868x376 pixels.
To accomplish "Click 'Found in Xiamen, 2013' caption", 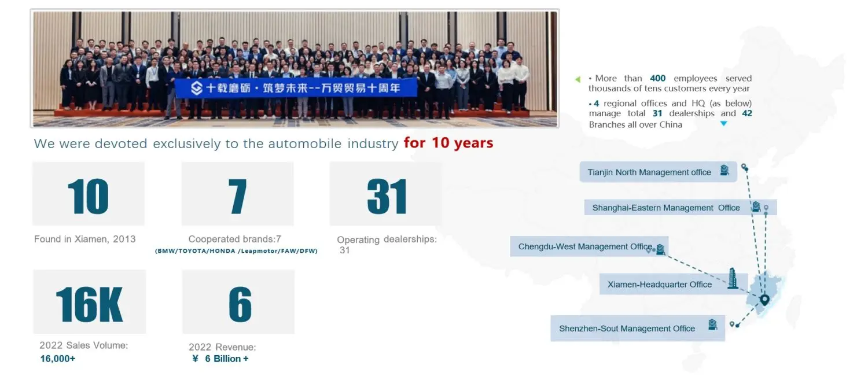I will pos(85,239).
